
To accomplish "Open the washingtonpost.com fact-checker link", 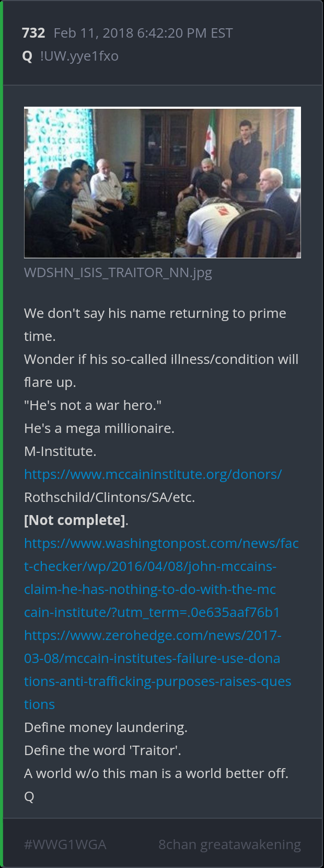I will point(161,578).
